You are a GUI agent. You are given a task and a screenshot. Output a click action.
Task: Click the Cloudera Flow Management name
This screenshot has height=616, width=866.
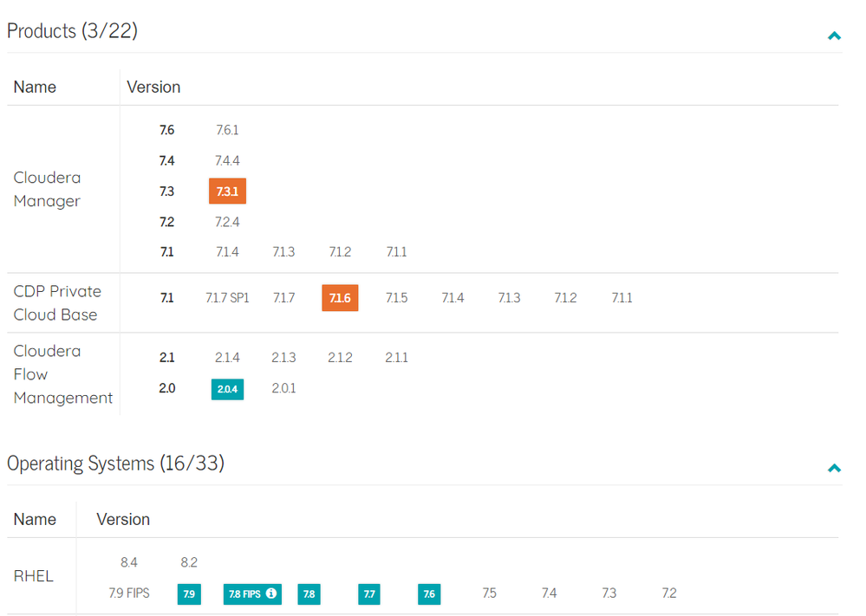(63, 374)
